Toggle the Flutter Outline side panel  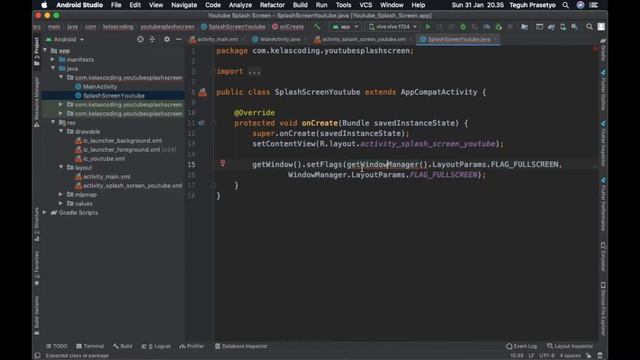[603, 90]
